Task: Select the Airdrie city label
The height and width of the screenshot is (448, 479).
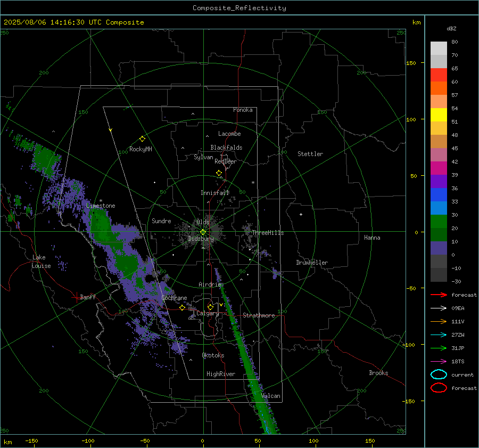Action: tap(210, 284)
